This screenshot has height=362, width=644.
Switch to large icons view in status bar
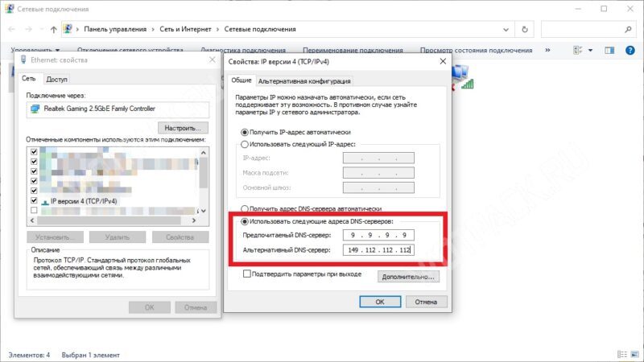click(x=635, y=354)
